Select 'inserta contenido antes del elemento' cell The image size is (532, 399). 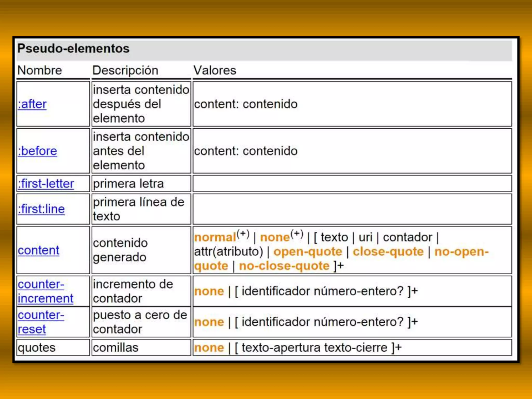[141, 151]
